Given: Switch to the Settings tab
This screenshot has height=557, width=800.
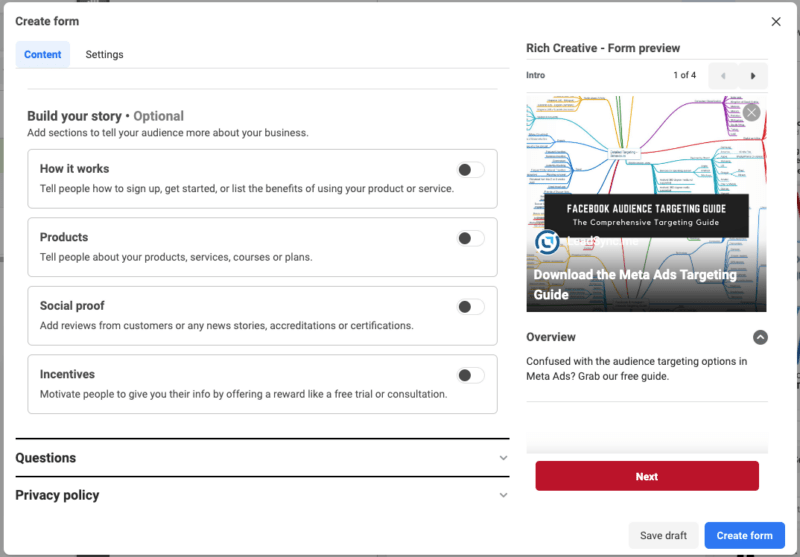Looking at the screenshot, I should click(x=104, y=55).
